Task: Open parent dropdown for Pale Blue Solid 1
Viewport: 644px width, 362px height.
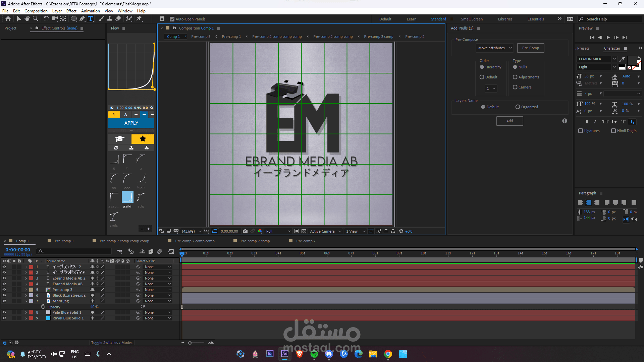Action: pyautogui.click(x=158, y=312)
